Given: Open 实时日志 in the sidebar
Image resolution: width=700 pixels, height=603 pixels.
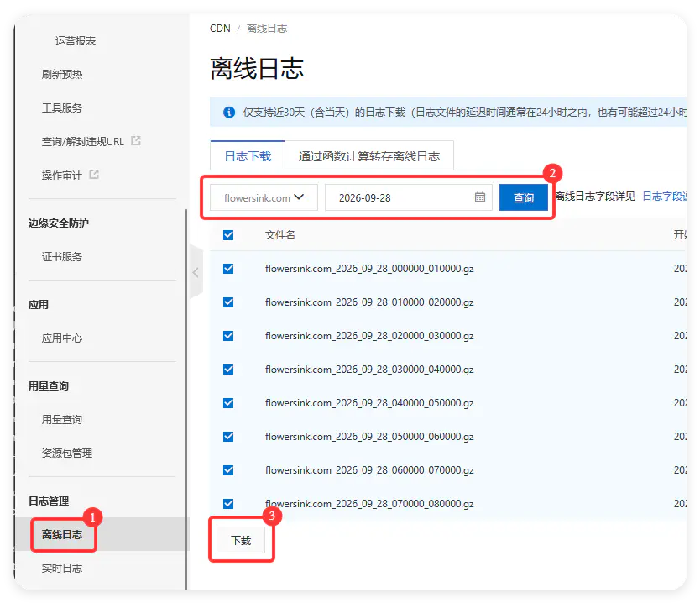Looking at the screenshot, I should click(62, 569).
